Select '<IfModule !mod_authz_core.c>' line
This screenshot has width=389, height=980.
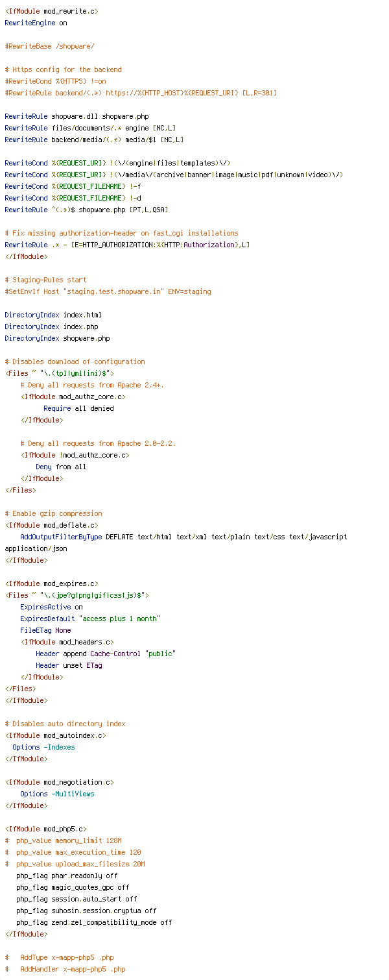[x=75, y=455]
